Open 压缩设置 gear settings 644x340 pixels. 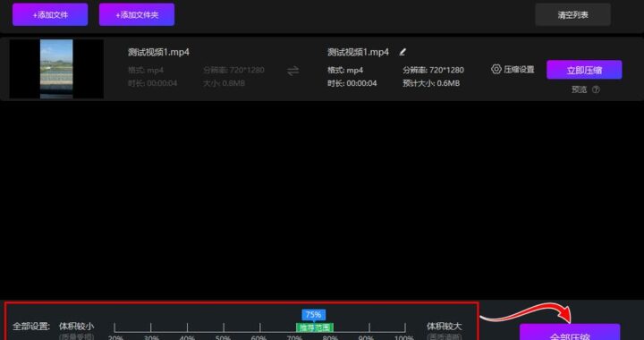(x=513, y=70)
